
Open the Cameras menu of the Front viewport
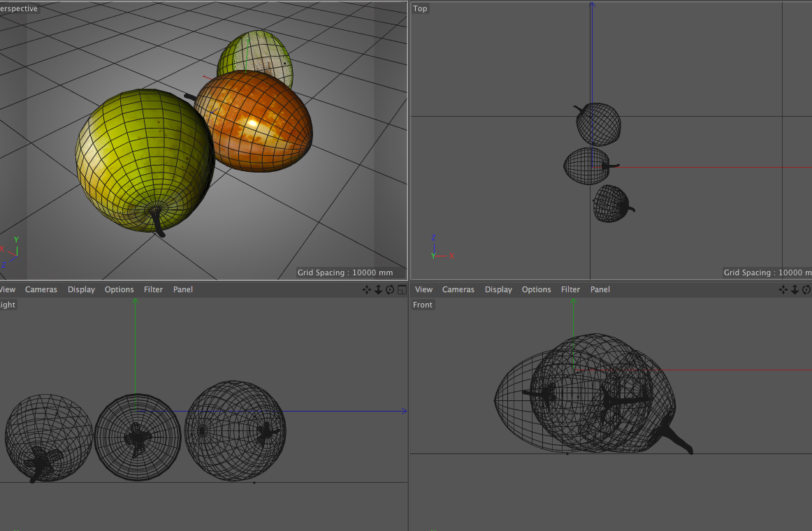pyautogui.click(x=458, y=289)
